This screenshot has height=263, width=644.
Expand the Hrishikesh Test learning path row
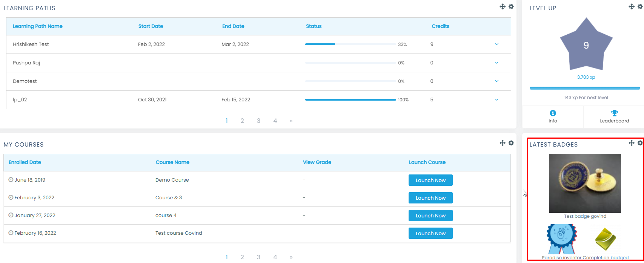tap(496, 44)
